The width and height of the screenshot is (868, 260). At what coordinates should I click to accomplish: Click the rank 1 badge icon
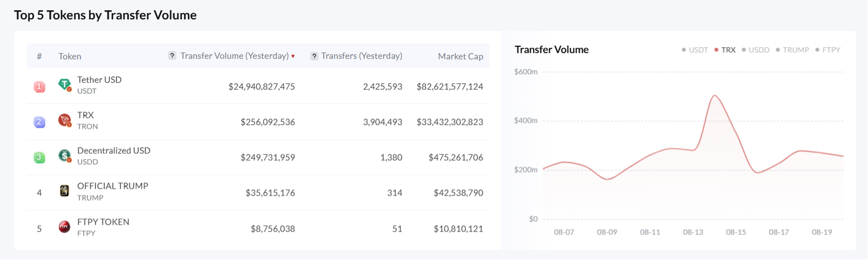pos(39,87)
